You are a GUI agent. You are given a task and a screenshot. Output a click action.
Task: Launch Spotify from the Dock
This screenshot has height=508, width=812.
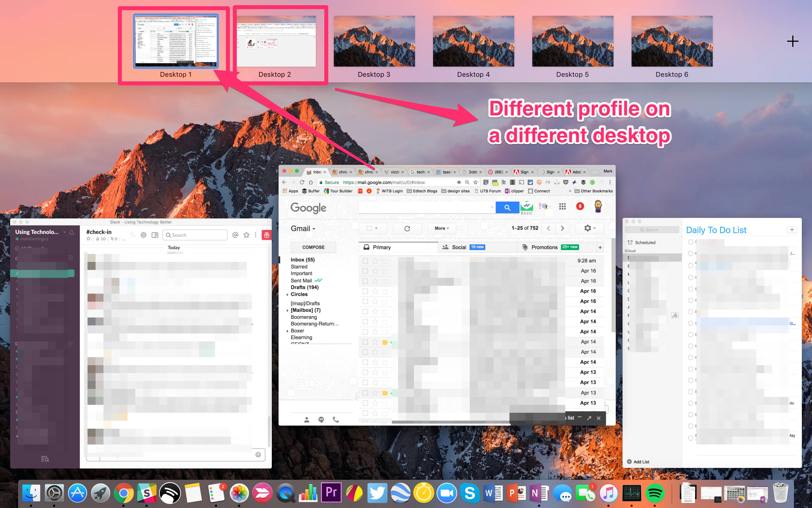[x=655, y=493]
